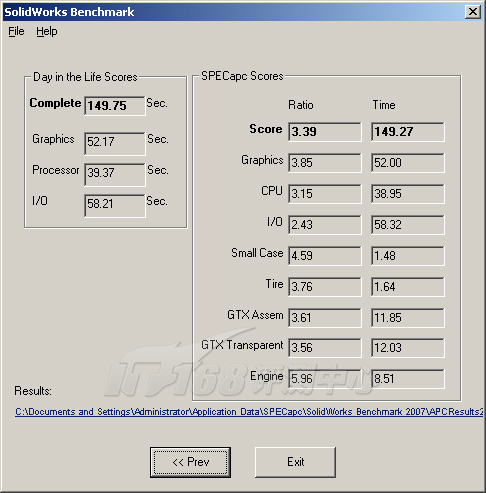Click the Results: label
The width and height of the screenshot is (486, 493).
[x=33, y=391]
